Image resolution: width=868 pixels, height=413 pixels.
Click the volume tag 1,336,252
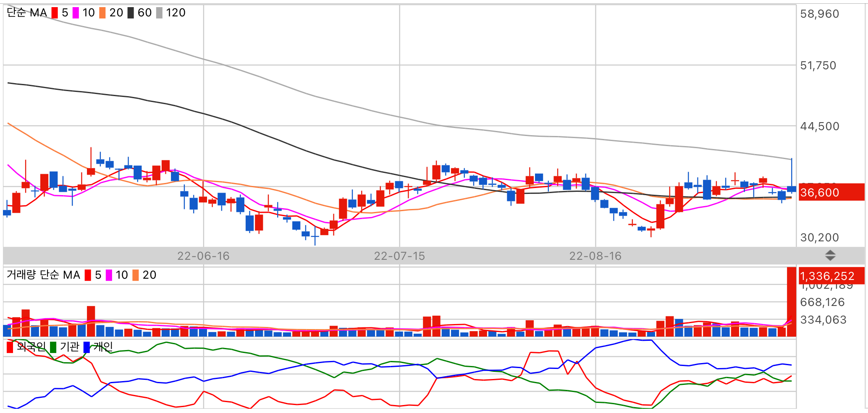(831, 276)
